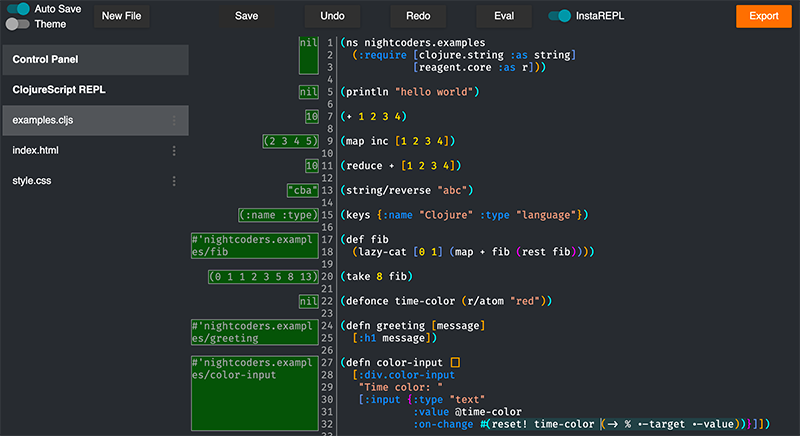This screenshot has height=436, width=800.
Task: Click the (take 8 fib) expression
Action: click(377, 276)
